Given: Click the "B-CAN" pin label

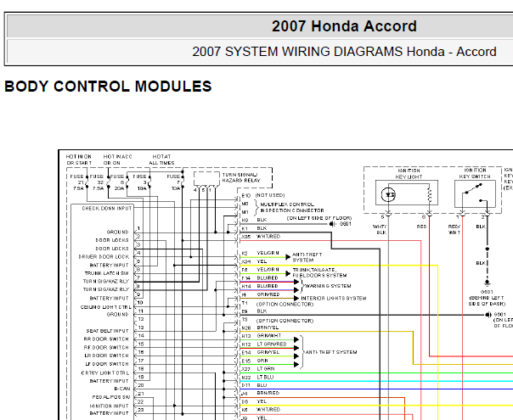Looking at the screenshot, I should (122, 389).
